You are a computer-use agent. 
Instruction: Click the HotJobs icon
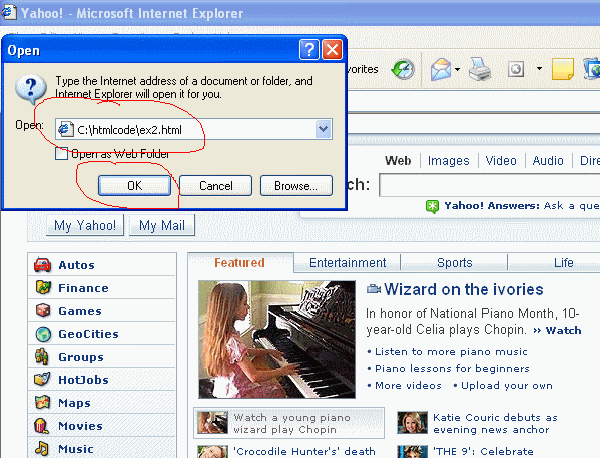coord(42,379)
